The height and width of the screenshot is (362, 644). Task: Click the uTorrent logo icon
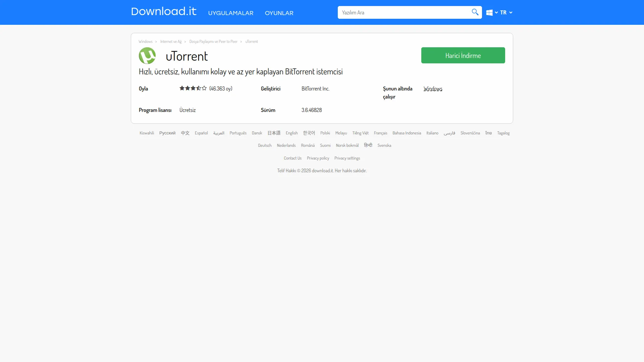147,56
